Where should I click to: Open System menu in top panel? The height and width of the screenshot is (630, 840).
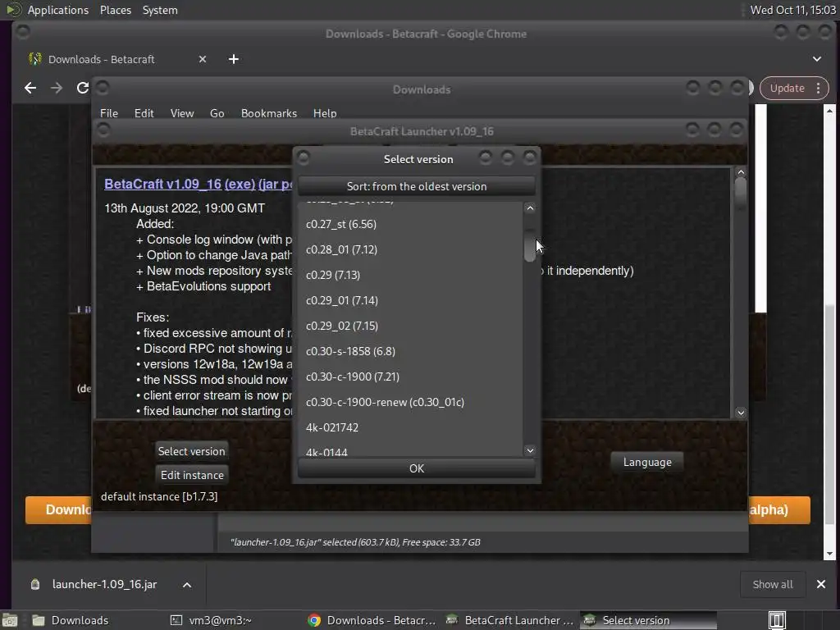(160, 10)
